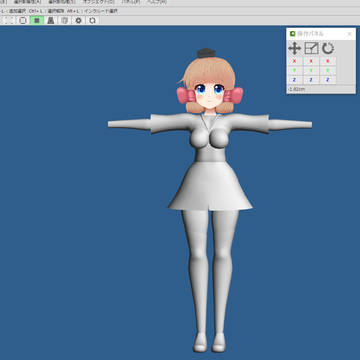Click the character's white skirt in viewport
360x360 pixels.
coord(210,186)
